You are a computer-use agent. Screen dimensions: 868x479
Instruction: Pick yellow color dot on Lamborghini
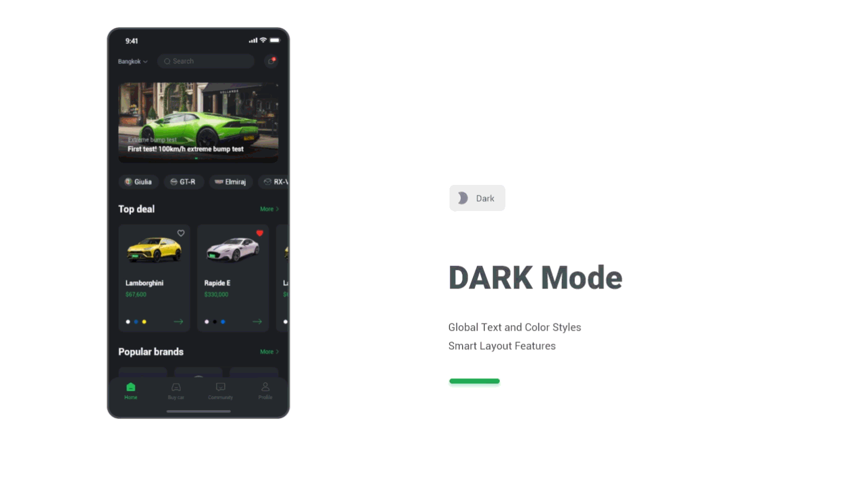click(x=144, y=321)
